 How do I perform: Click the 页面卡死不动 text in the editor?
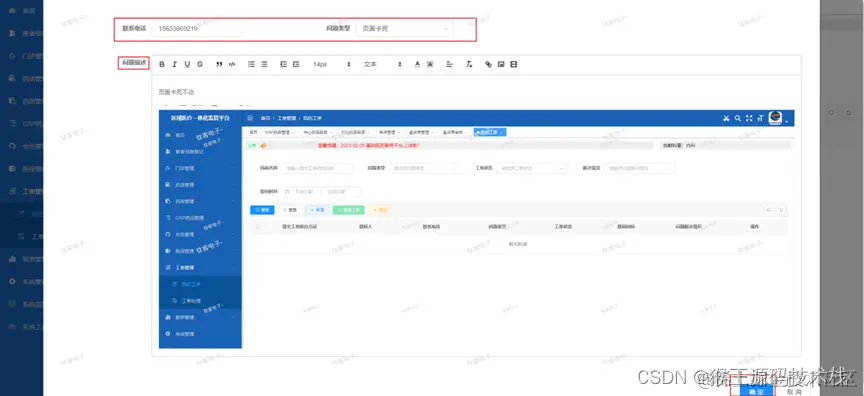176,92
